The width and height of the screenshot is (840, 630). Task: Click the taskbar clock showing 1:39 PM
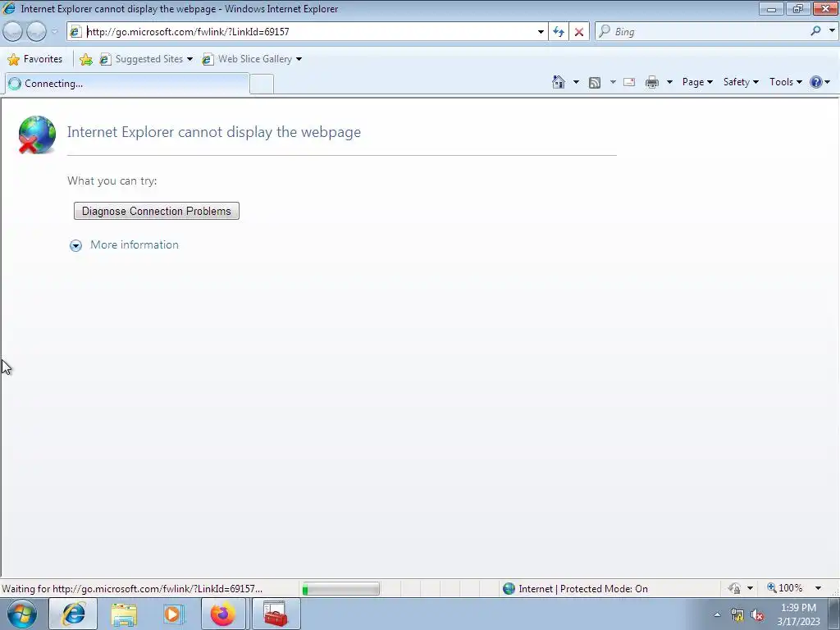798,614
